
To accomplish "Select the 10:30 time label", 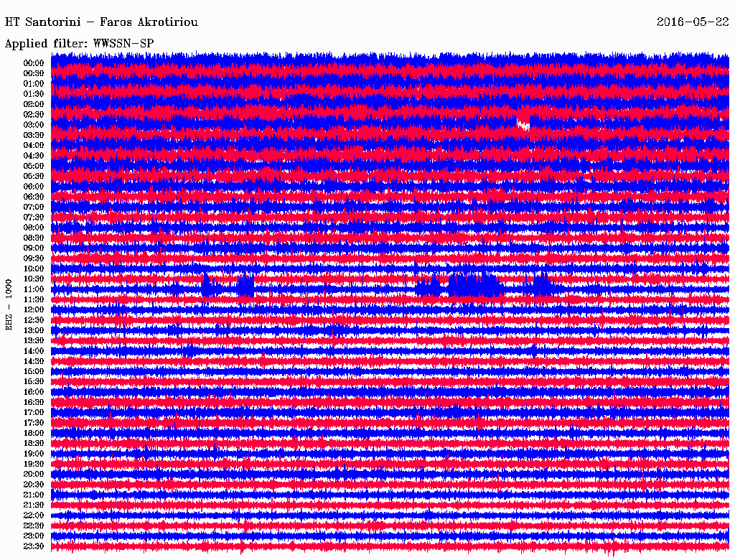I will pos(34,279).
